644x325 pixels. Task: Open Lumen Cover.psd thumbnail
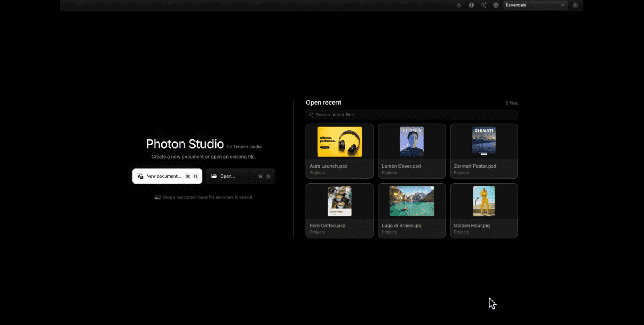point(412,142)
